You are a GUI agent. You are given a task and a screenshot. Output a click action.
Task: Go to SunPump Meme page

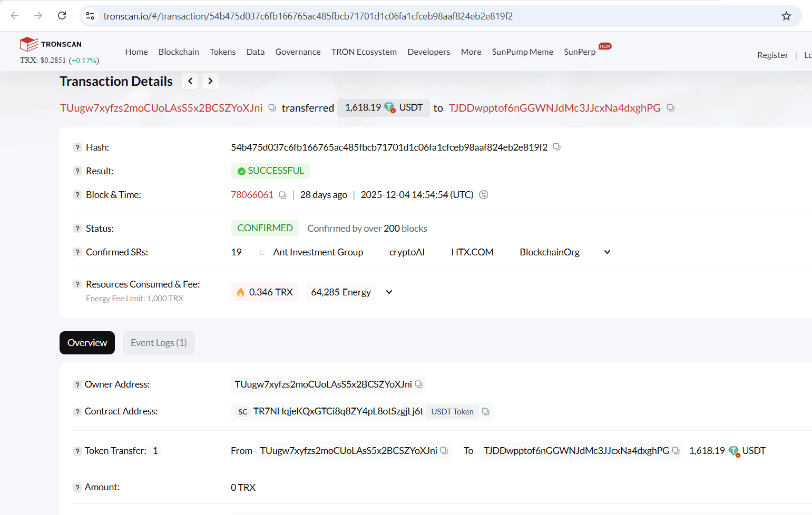523,52
